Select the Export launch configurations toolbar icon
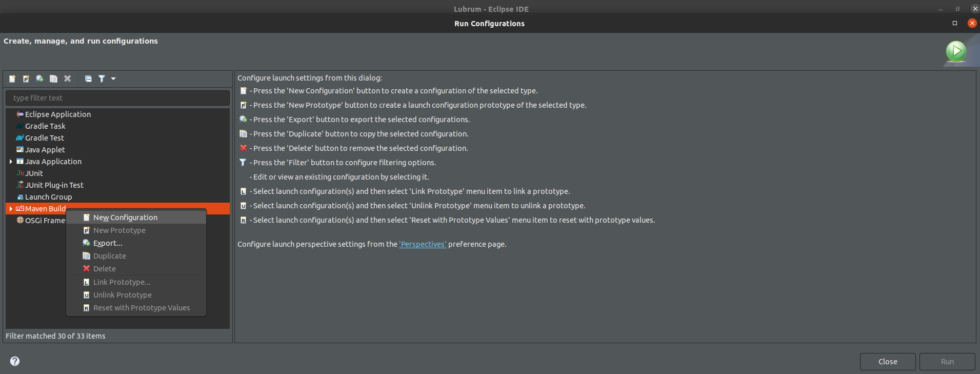This screenshot has width=980, height=374. tap(39, 78)
